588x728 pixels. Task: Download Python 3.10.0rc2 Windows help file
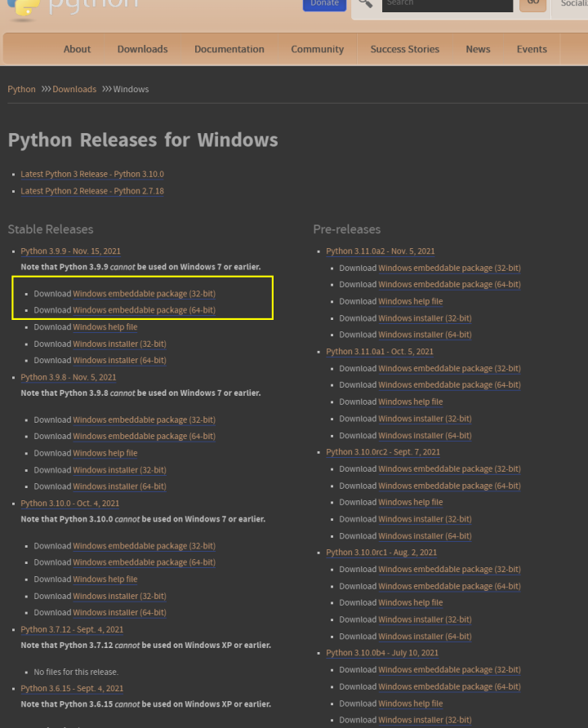(410, 503)
